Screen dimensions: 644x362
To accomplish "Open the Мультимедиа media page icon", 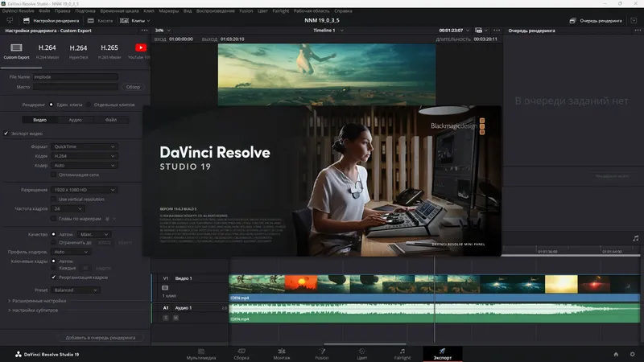I will (x=201, y=352).
